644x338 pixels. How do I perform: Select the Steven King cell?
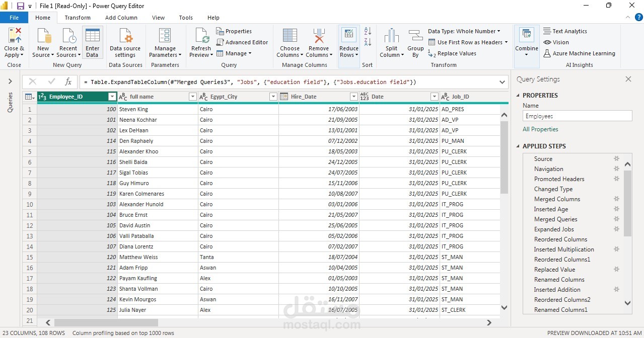(158, 109)
